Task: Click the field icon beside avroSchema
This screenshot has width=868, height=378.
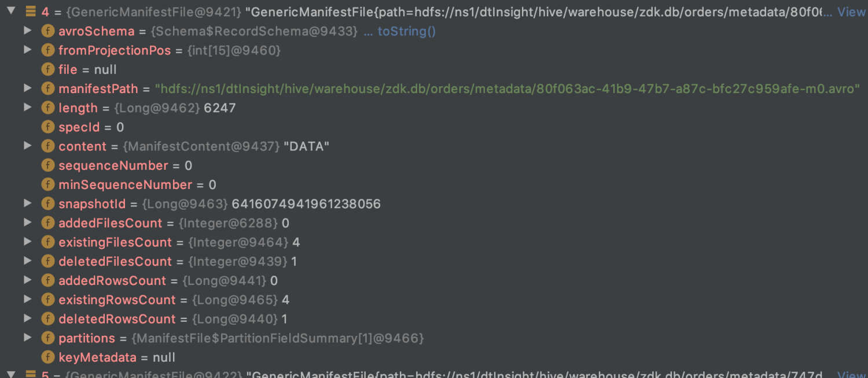Action: point(48,31)
